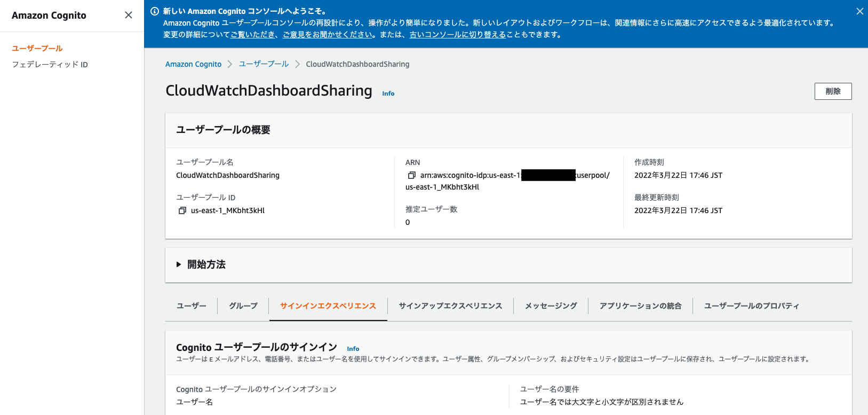Copy the user pool ID us-east-1_MKbht3kHl
The height and width of the screenshot is (415, 868).
tap(182, 210)
